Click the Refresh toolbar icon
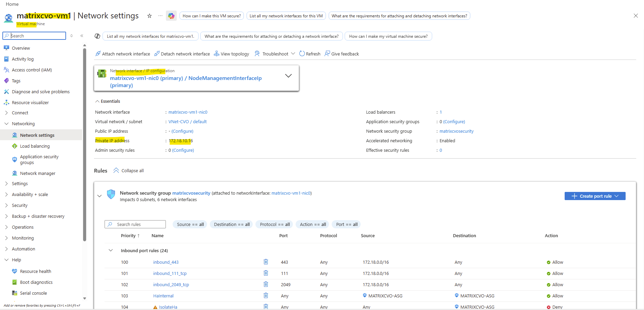Image resolution: width=644 pixels, height=310 pixels. click(x=310, y=54)
